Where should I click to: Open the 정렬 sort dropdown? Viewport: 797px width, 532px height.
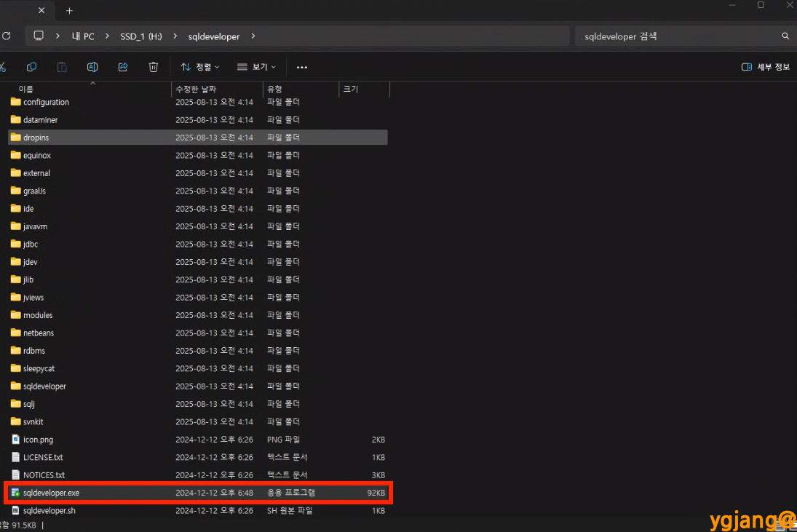pos(200,67)
